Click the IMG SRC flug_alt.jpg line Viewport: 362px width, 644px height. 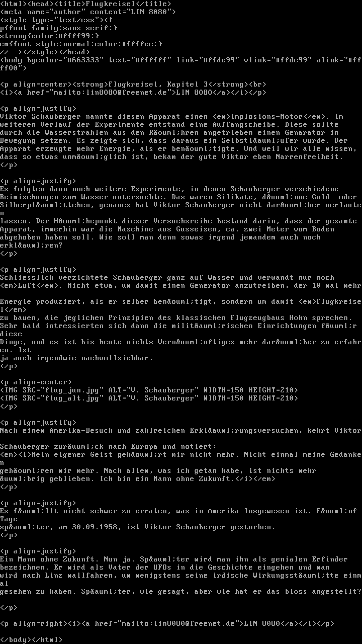(x=149, y=398)
